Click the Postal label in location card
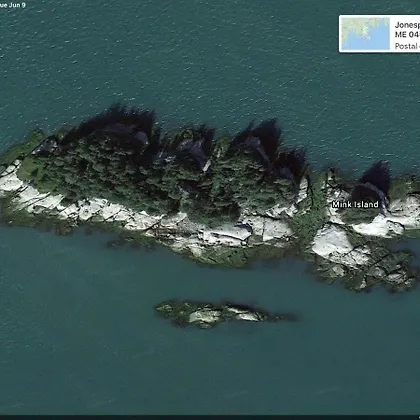The width and height of the screenshot is (420, 420). (407, 46)
